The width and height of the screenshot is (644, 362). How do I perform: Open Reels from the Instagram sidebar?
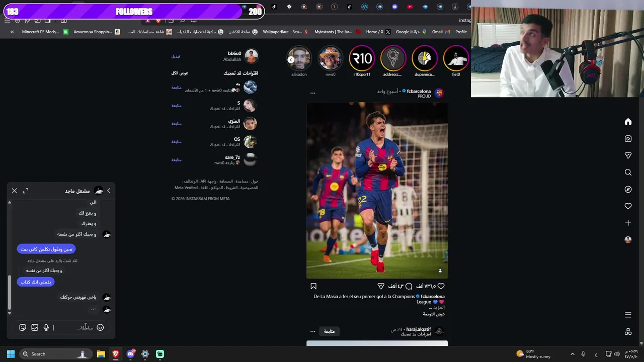[628, 139]
